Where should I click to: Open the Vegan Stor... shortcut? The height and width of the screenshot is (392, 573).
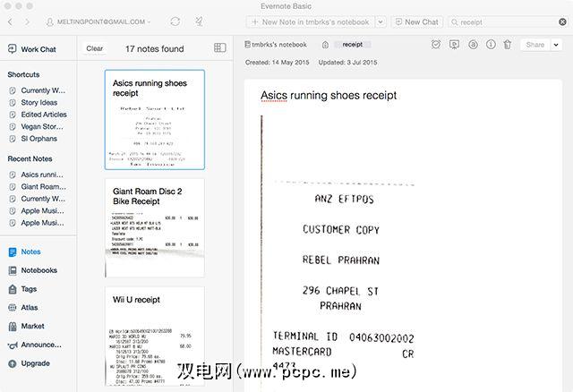coord(36,126)
